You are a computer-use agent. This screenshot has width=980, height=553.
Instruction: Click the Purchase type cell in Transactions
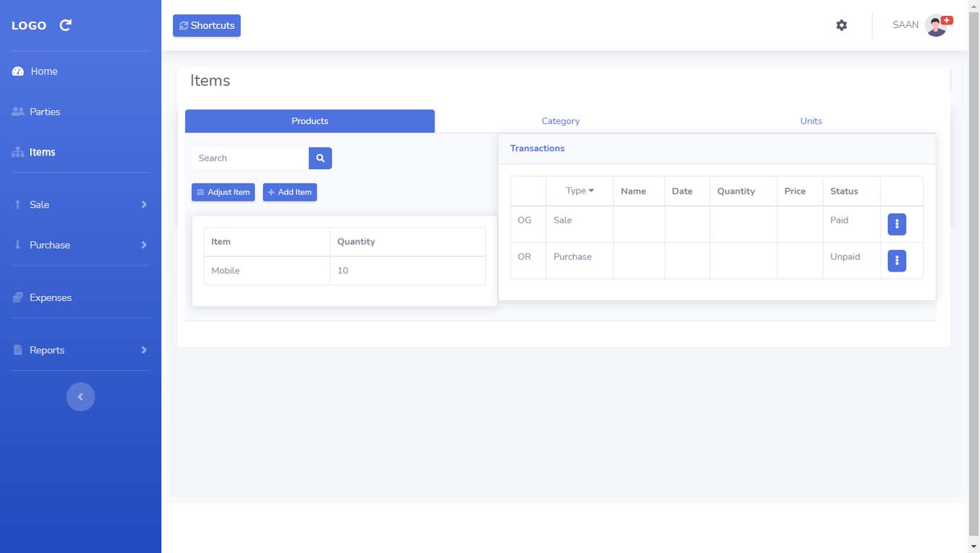pyautogui.click(x=579, y=261)
